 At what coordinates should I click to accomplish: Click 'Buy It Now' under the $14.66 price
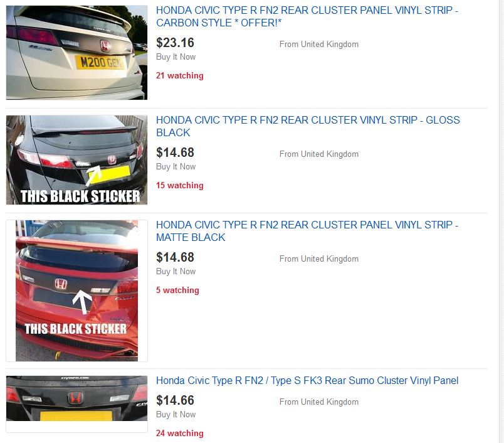(x=176, y=415)
